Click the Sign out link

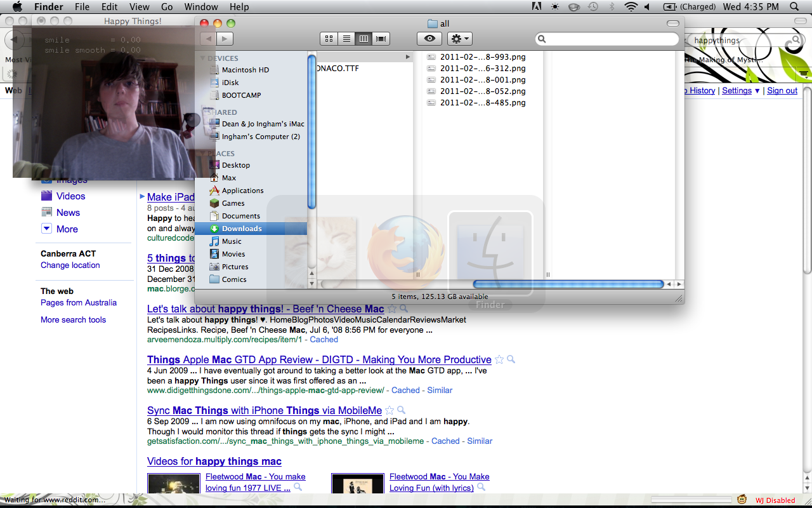782,91
